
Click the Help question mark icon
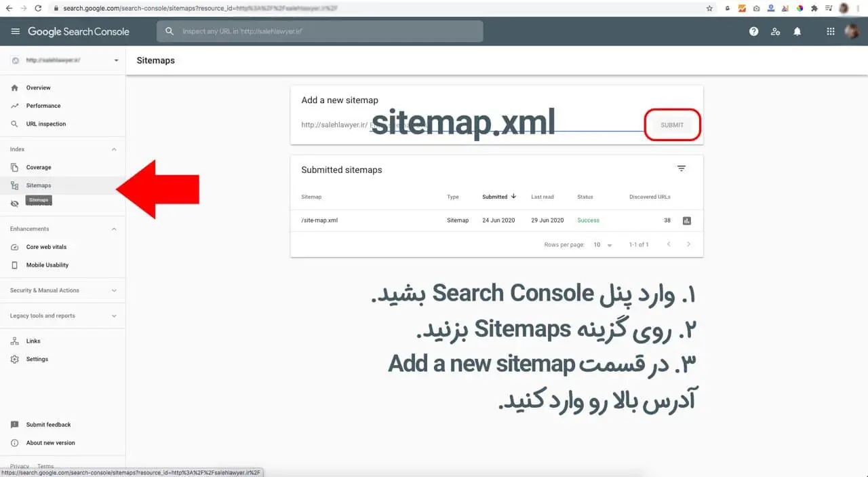(x=753, y=31)
